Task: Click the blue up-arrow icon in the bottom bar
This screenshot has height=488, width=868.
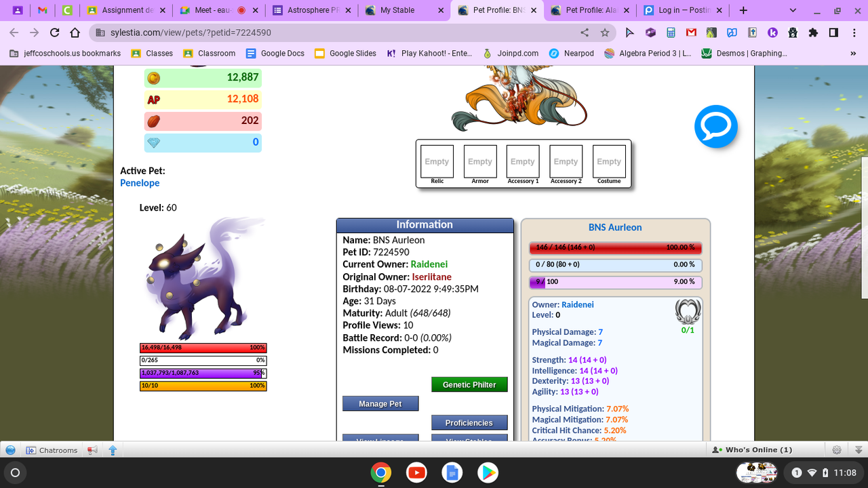Action: [113, 449]
